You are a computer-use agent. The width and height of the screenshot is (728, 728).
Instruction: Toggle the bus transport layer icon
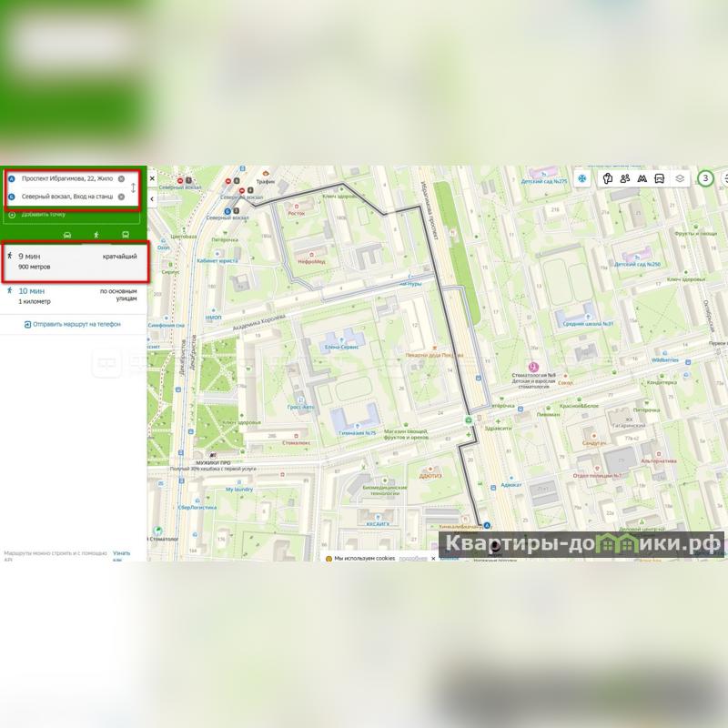pyautogui.click(x=660, y=178)
